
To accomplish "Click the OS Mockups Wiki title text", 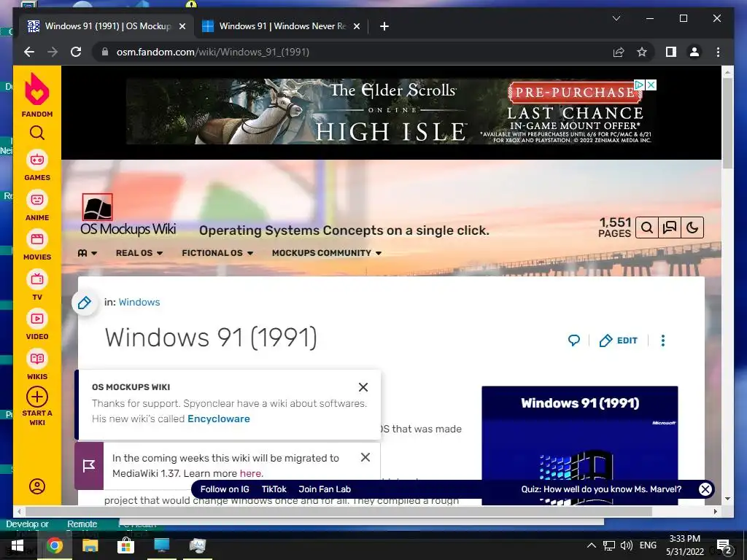I will pos(128,229).
